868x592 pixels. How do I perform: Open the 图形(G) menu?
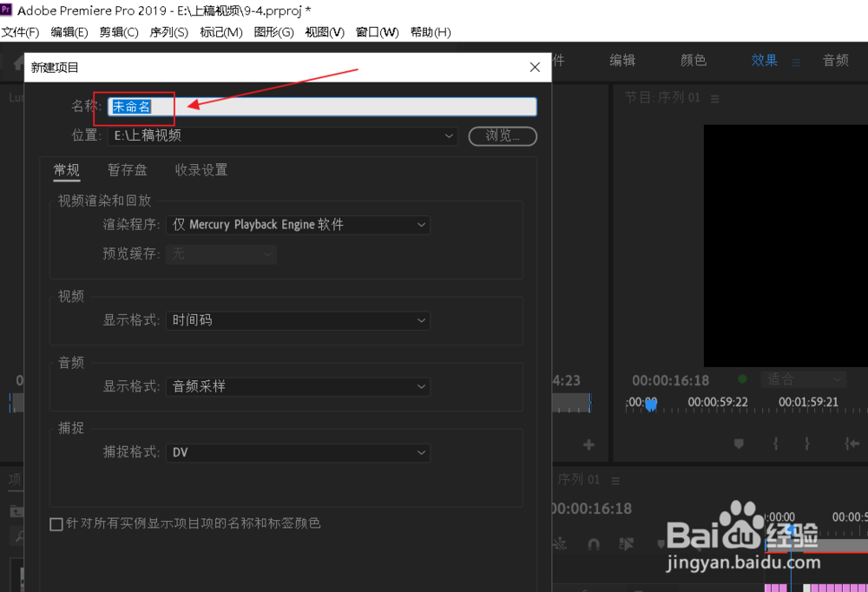tap(273, 32)
